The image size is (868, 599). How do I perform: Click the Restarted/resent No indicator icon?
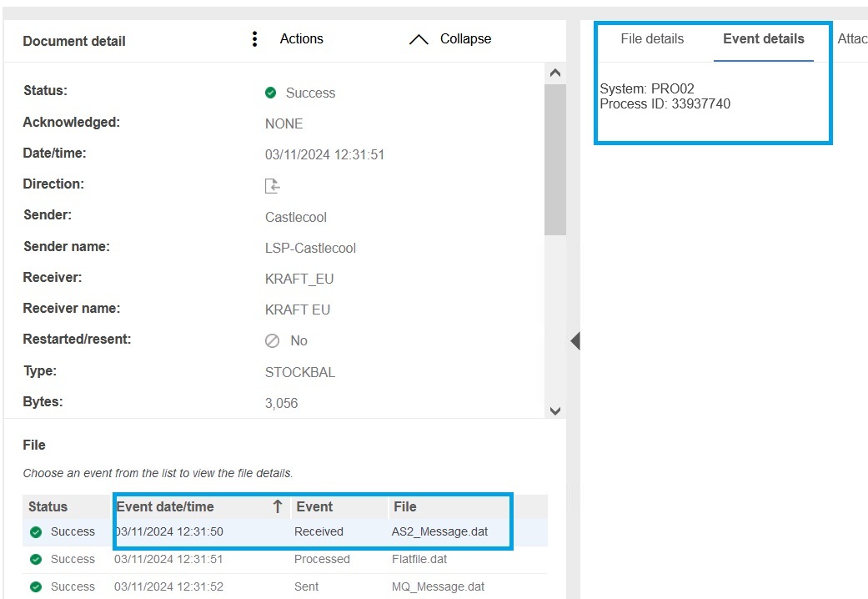272,340
